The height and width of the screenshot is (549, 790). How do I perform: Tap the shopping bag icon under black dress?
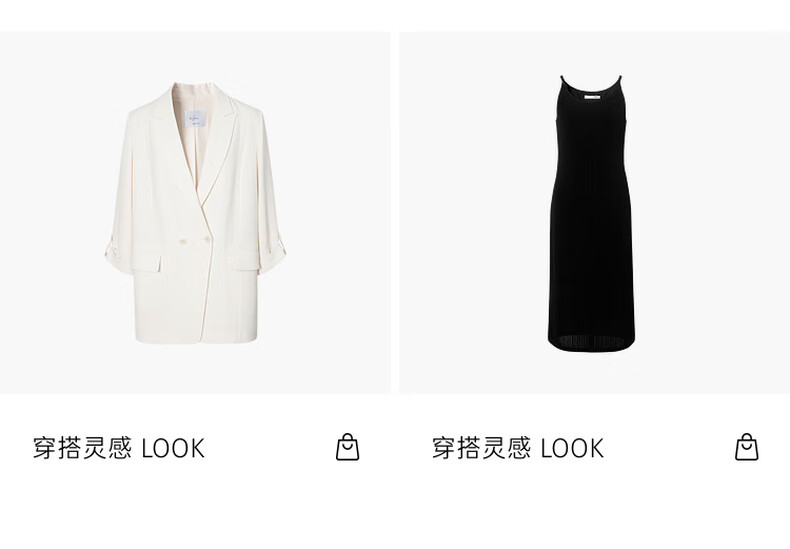[x=747, y=447]
